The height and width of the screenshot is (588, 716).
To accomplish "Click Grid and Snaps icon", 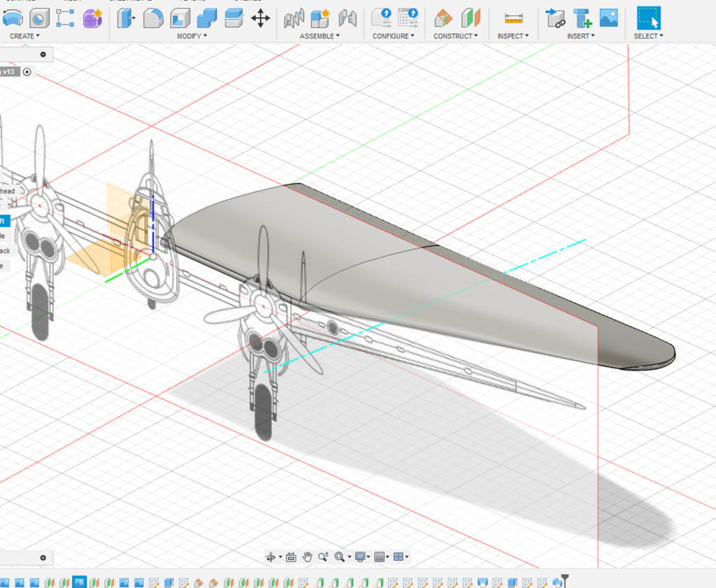I will tap(379, 557).
